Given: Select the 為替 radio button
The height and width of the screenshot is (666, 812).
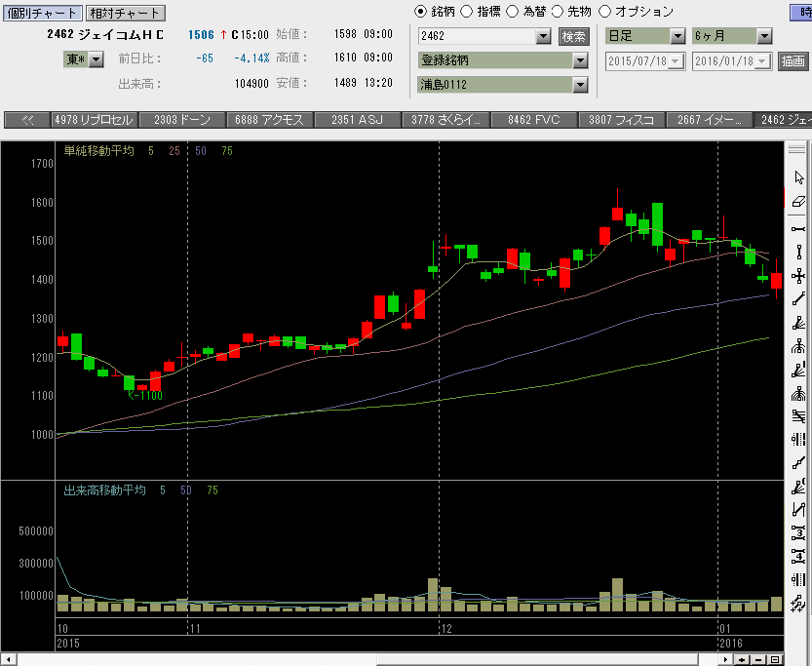Looking at the screenshot, I should [512, 12].
